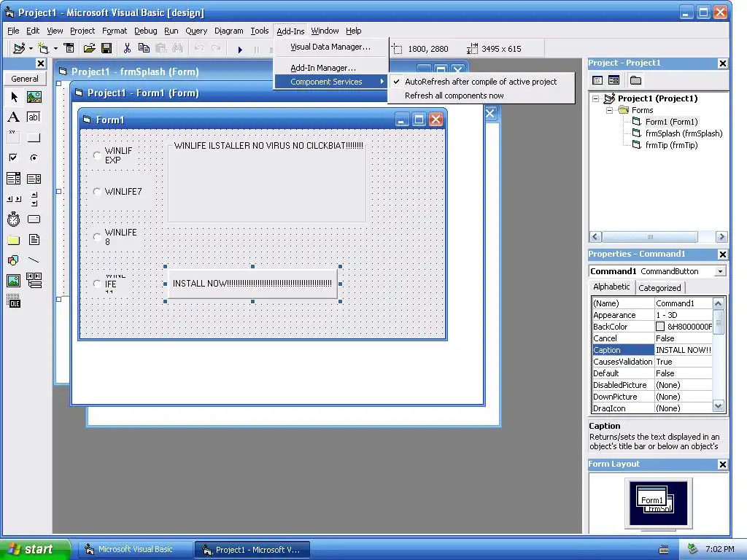
Task: Select the ComboBox control tool
Action: pyautogui.click(x=14, y=179)
